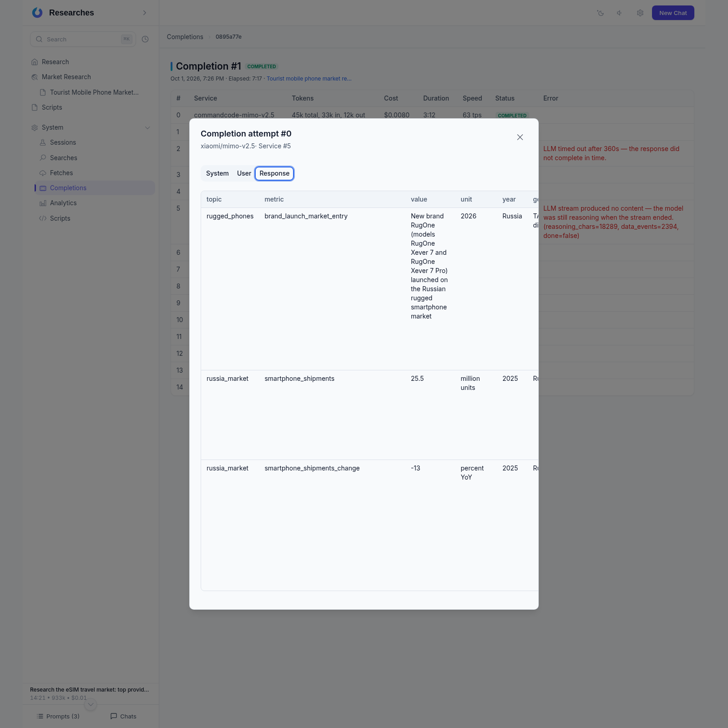Screen dimensions: 728x728
Task: Open Searches page
Action: (x=63, y=158)
